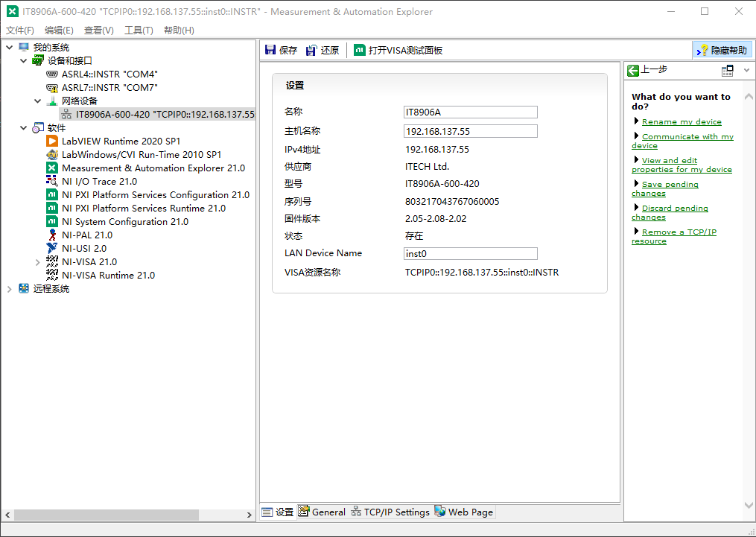The height and width of the screenshot is (537, 756).
Task: Click the NI I/O Trace 21.0 icon
Action: click(52, 181)
